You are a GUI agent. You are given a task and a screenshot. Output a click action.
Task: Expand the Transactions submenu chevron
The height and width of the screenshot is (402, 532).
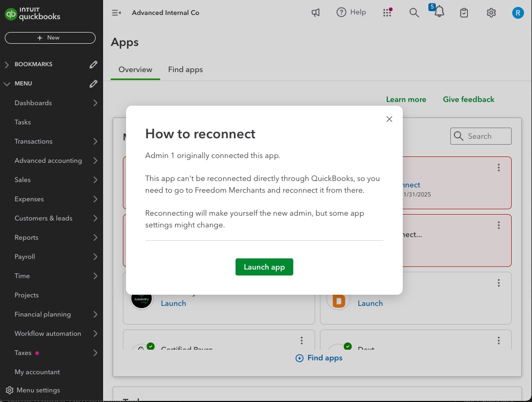[x=95, y=141]
